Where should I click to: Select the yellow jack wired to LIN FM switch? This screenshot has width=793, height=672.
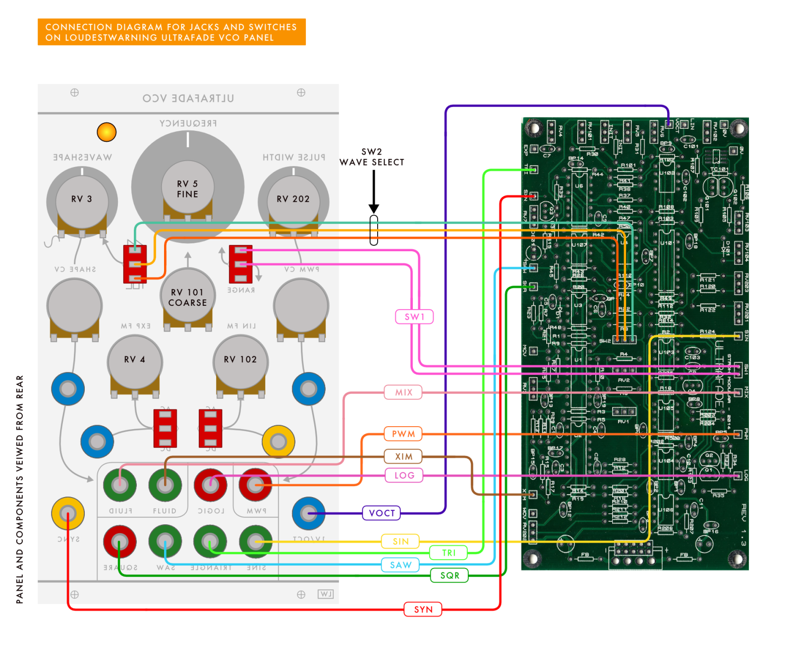(279, 441)
